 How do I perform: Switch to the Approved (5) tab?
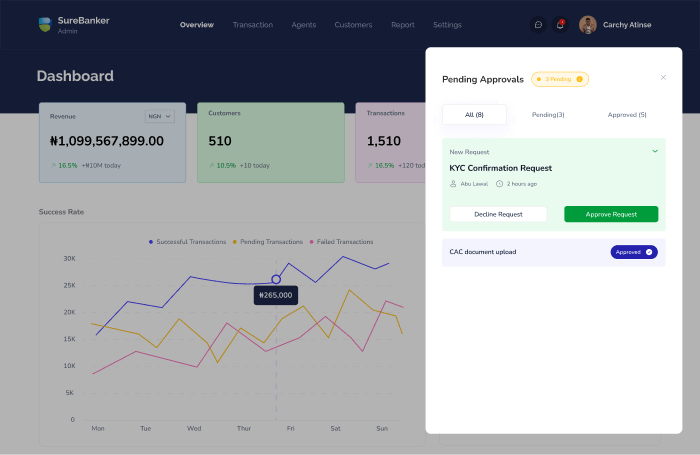click(x=627, y=115)
